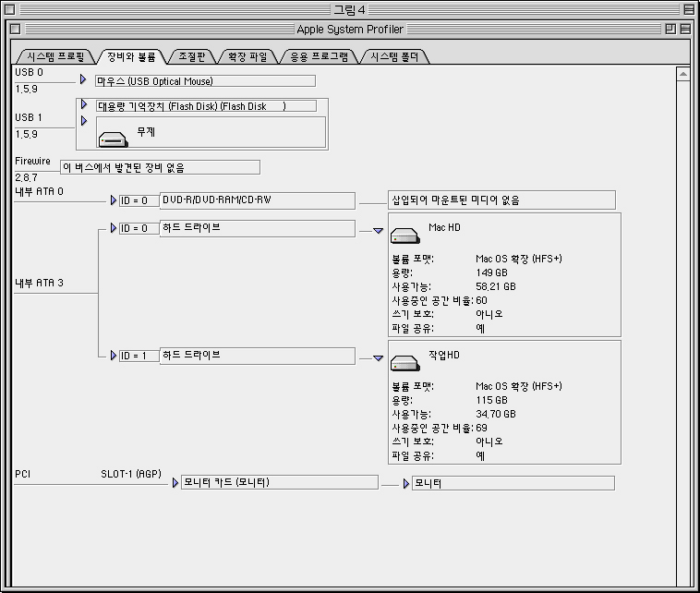Click the 무제 flash disk volume icon
The width and height of the screenshot is (700, 593).
pos(113,139)
